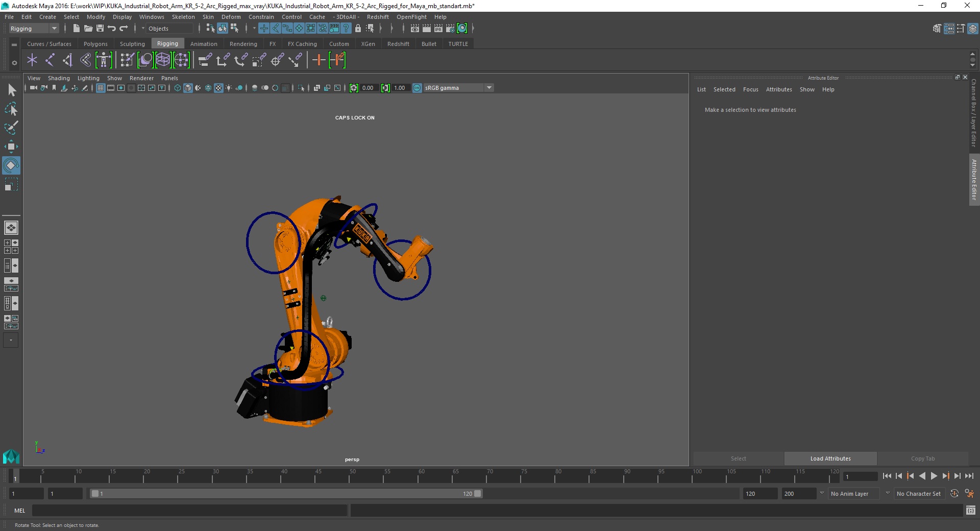The width and height of the screenshot is (980, 531).
Task: Undo the last action
Action: (112, 29)
